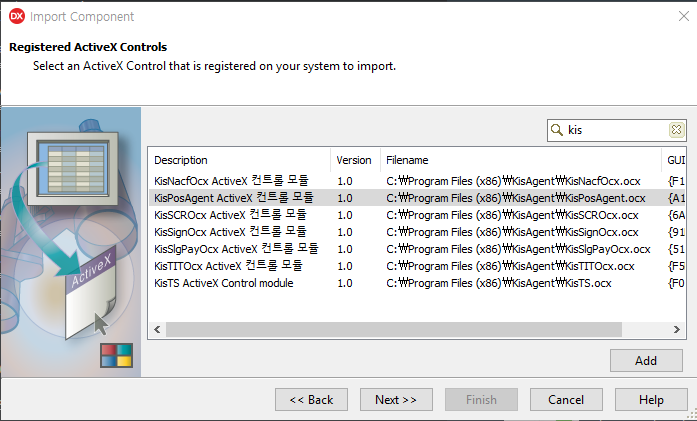This screenshot has height=421, width=697.
Task: Click the {6A GUID cell of KisSCROcx
Action: click(676, 215)
